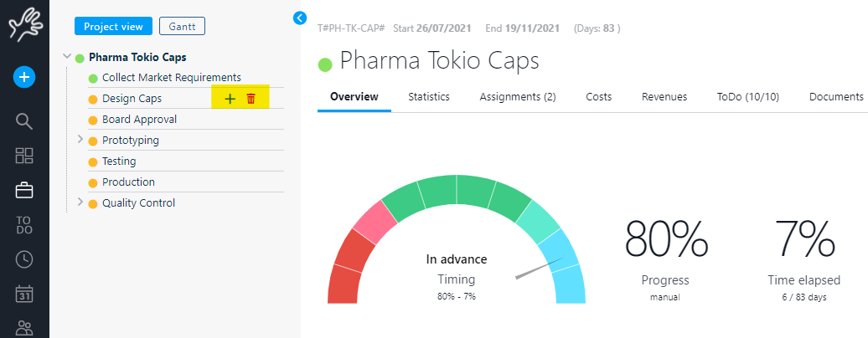Expand the Quality Control task

(80, 202)
